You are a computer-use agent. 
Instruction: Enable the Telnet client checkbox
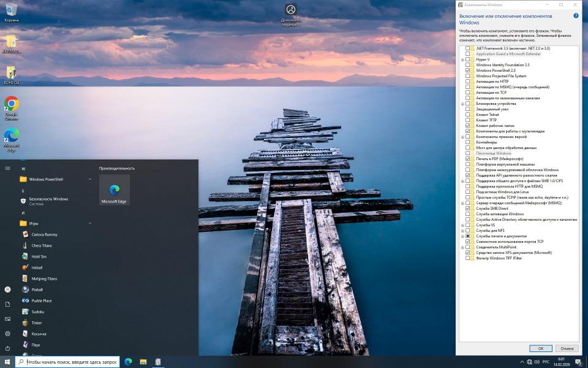point(468,115)
